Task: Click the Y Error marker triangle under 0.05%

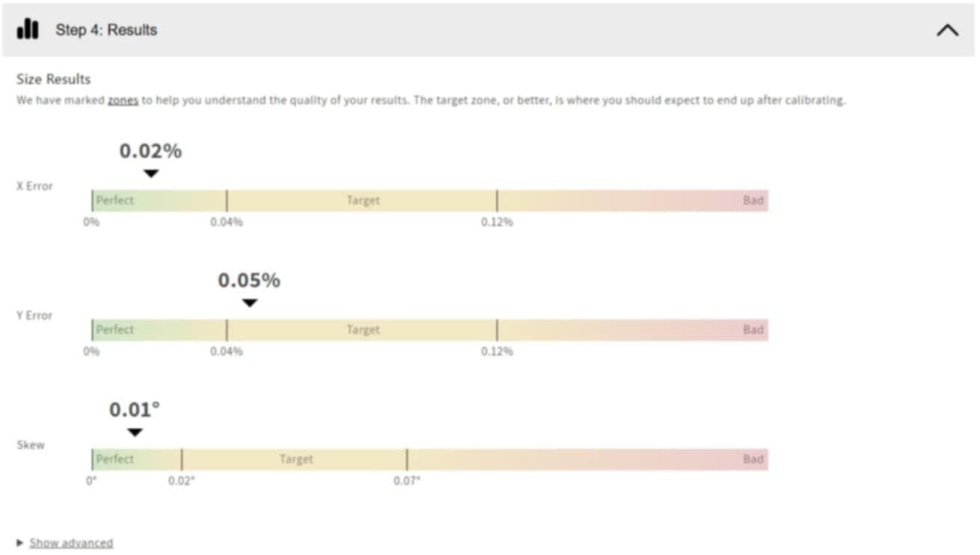Action: (x=250, y=303)
